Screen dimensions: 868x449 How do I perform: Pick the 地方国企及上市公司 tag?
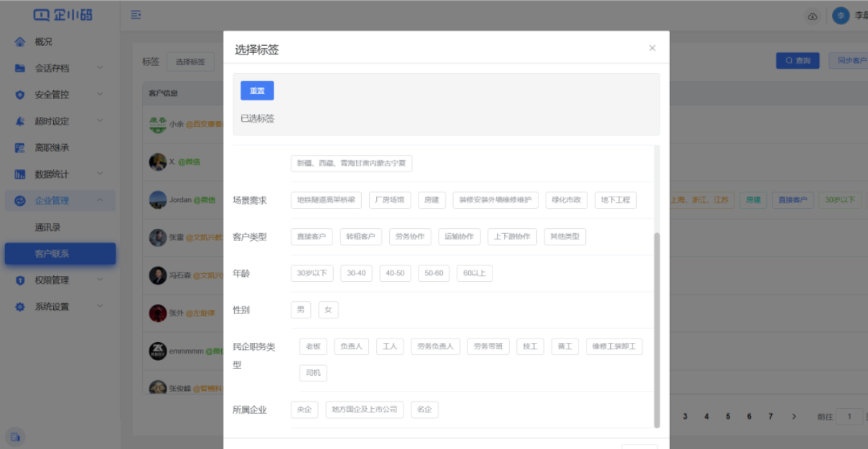(365, 410)
